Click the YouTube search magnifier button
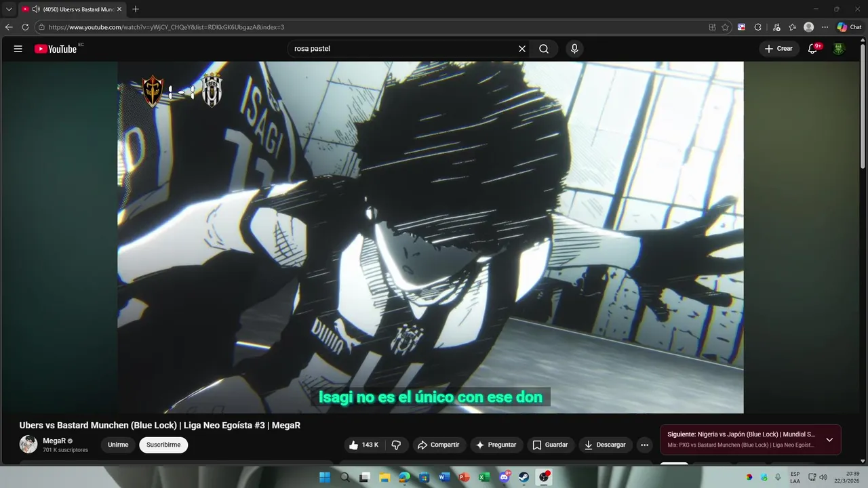The height and width of the screenshot is (488, 868). click(544, 49)
